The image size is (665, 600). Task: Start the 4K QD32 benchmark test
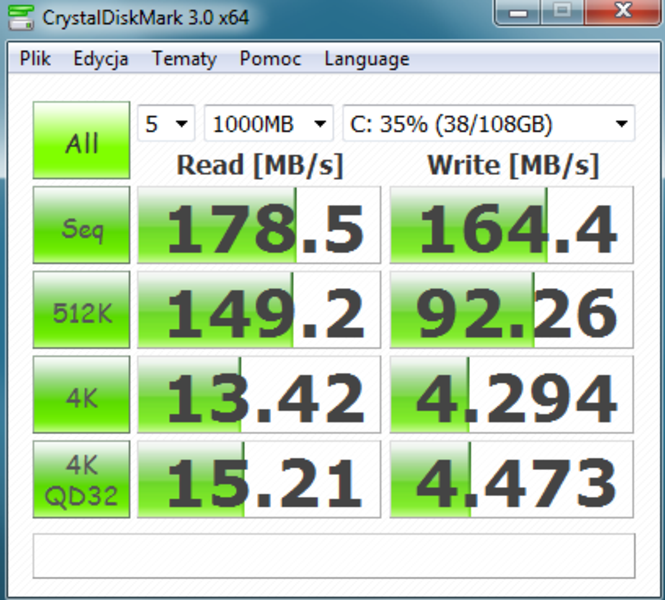point(81,479)
